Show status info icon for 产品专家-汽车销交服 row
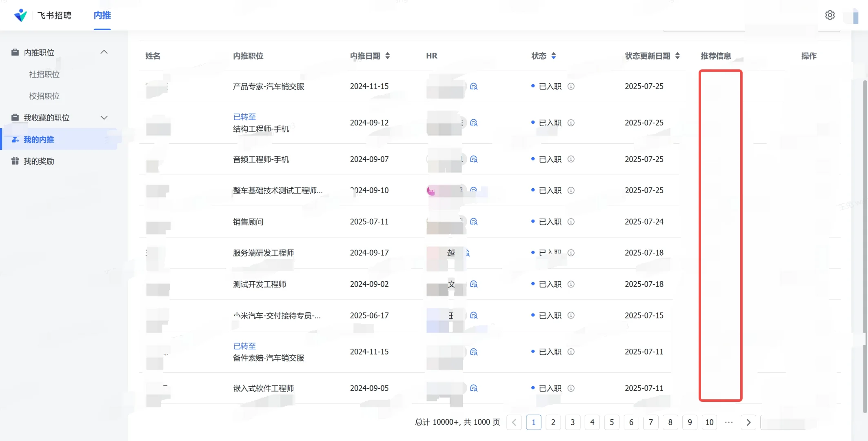This screenshot has height=441, width=868. coord(571,87)
